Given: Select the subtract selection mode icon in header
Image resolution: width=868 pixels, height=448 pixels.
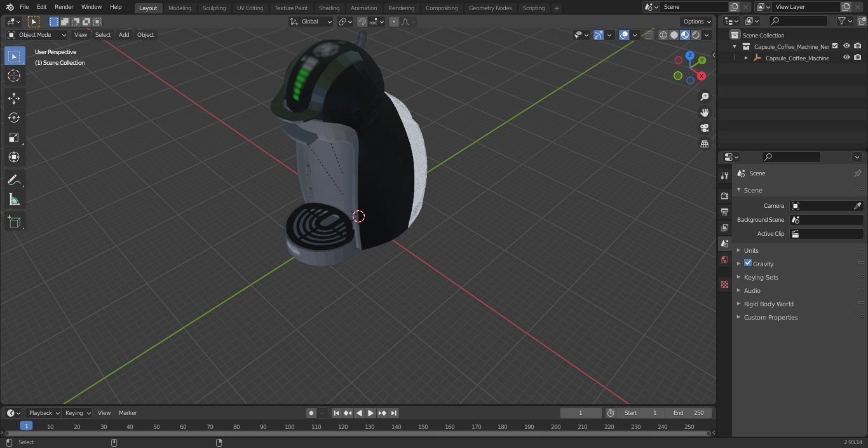Looking at the screenshot, I should coord(76,22).
